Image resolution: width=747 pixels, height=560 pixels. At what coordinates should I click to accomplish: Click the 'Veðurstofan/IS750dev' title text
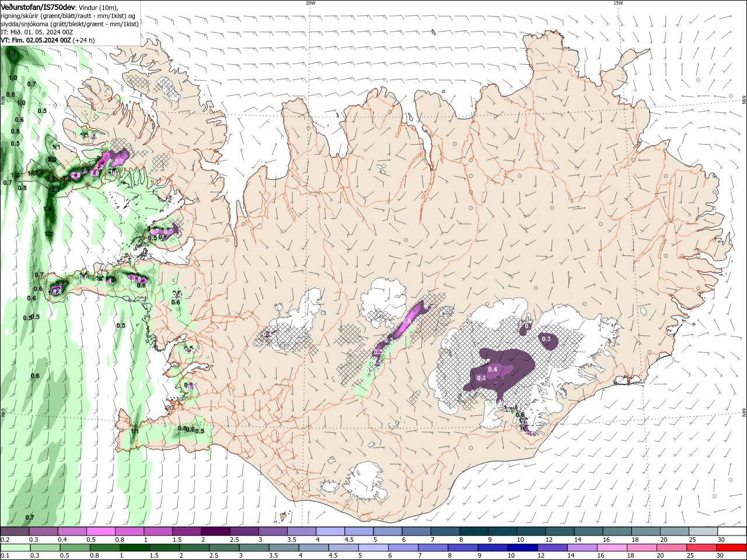point(37,7)
